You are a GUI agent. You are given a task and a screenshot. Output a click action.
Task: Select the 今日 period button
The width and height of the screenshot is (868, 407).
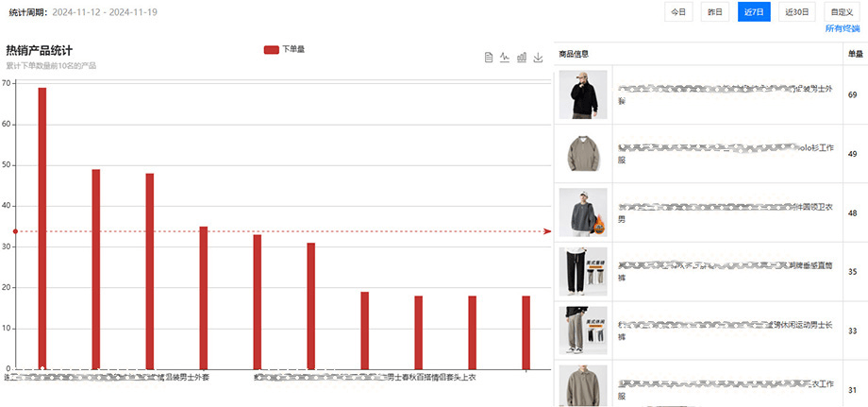[x=678, y=11]
